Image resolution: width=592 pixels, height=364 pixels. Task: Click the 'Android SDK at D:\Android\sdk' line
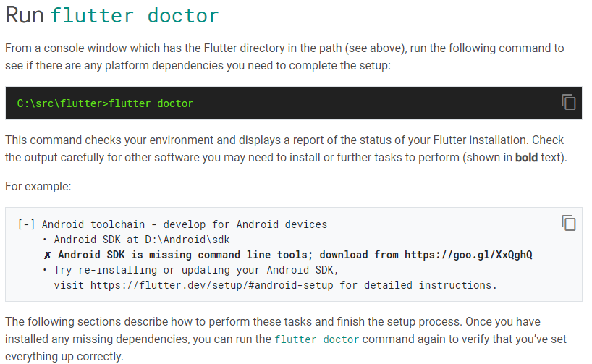(142, 240)
